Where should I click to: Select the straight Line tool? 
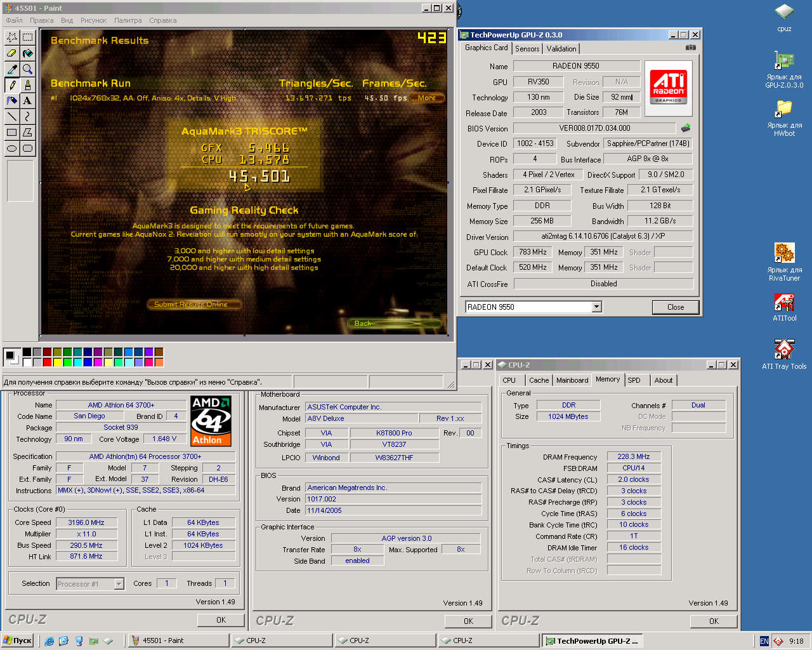pos(11,117)
